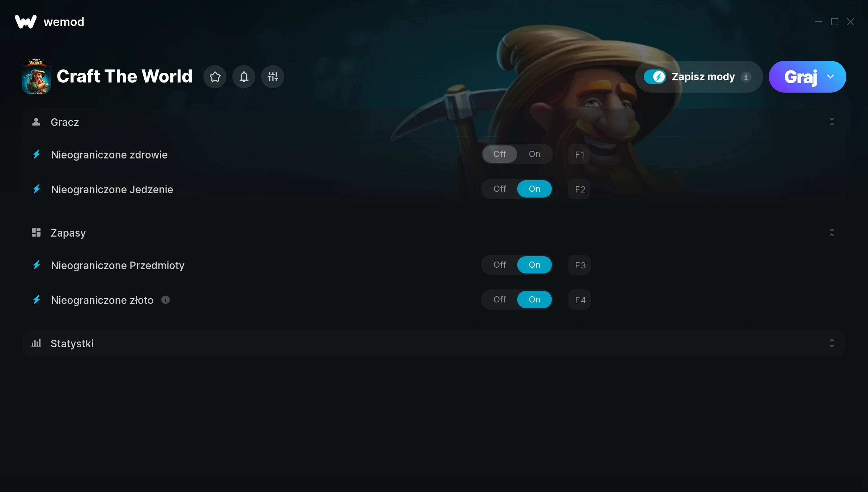Click the Statystki bar chart icon

coord(36,343)
